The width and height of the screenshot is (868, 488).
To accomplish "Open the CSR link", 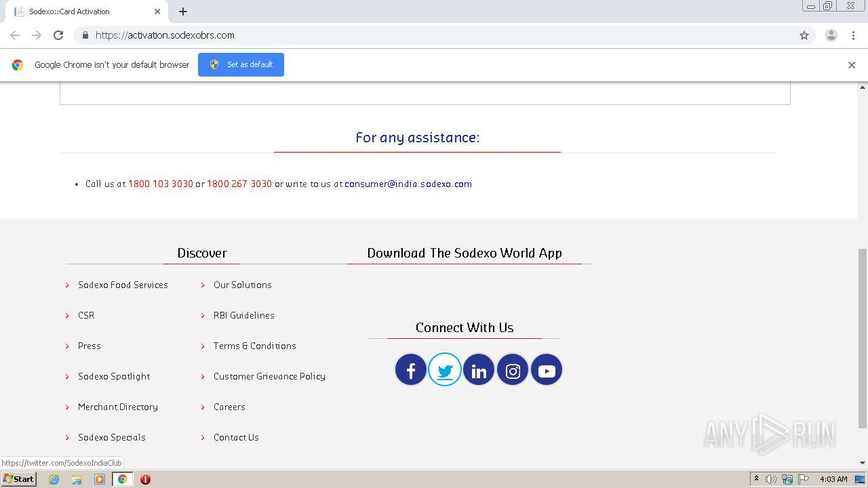I will (x=86, y=316).
